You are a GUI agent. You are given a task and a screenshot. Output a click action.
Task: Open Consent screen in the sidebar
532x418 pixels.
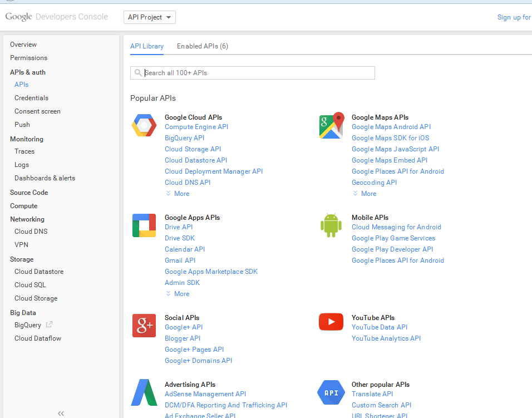37,111
